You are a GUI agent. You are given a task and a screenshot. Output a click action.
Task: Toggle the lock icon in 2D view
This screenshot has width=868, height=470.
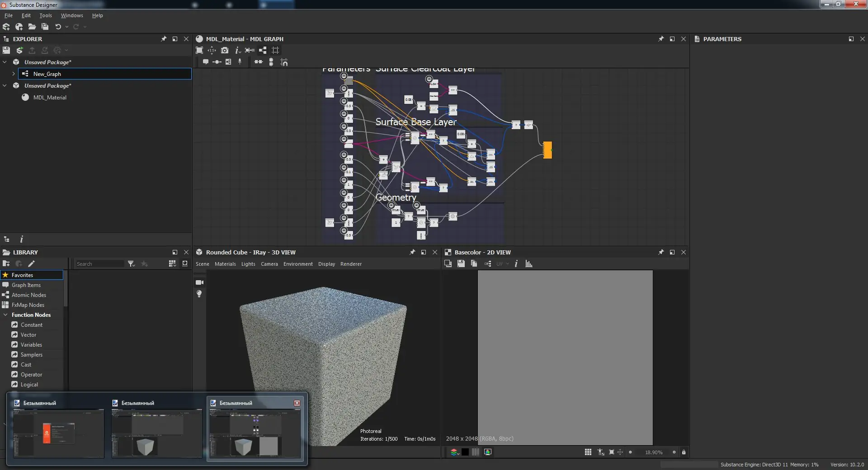(x=684, y=452)
